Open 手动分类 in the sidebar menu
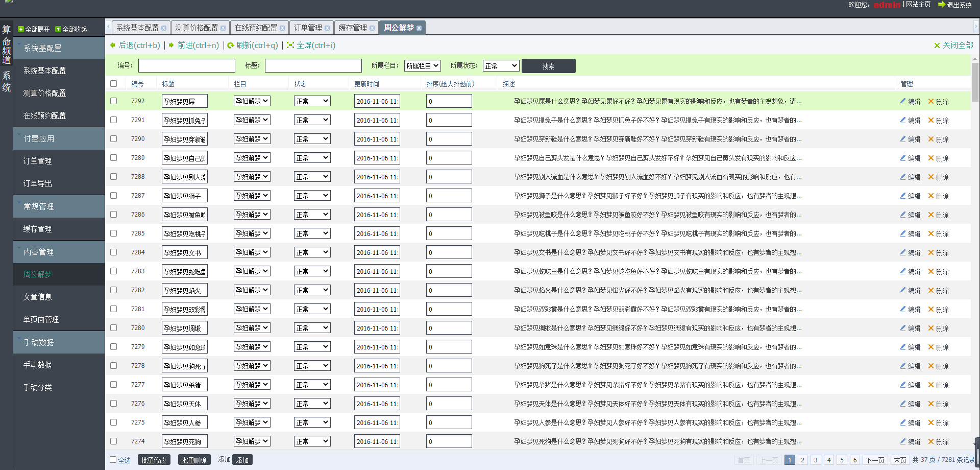 [x=37, y=387]
